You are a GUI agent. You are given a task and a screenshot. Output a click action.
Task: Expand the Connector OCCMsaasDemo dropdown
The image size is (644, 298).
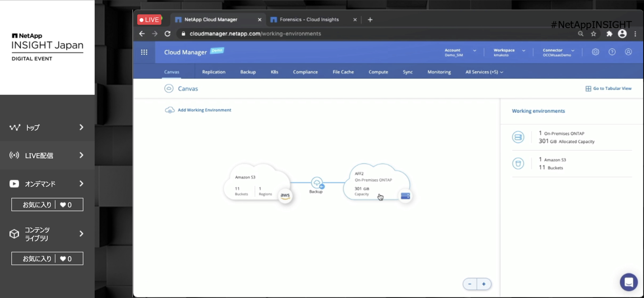(558, 52)
